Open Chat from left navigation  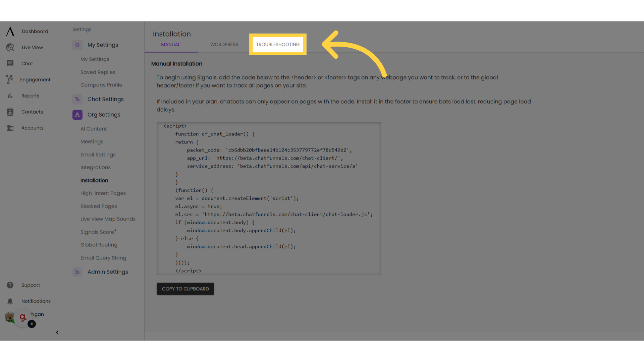(x=27, y=63)
